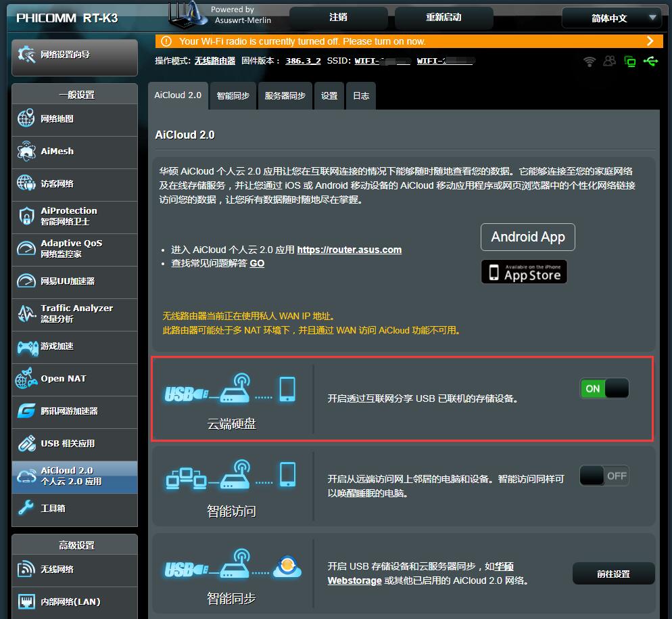Click the Your Wi-Fi radio is currently turned off text
Image resolution: width=672 pixels, height=619 pixels.
pos(302,41)
